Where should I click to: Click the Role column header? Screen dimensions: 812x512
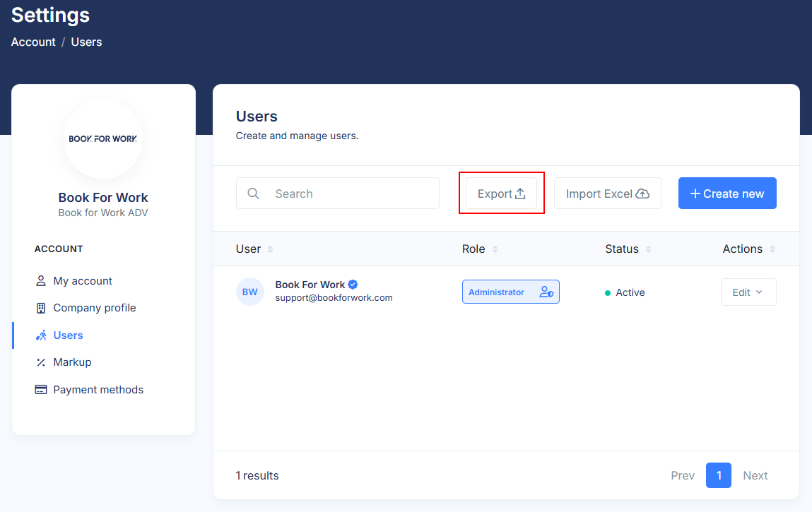point(473,249)
